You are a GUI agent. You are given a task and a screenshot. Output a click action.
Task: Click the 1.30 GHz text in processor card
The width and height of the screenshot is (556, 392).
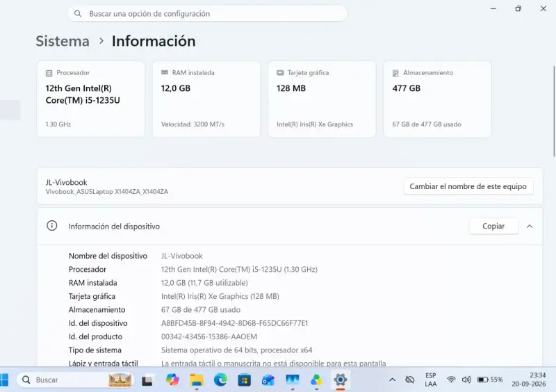pyautogui.click(x=58, y=124)
